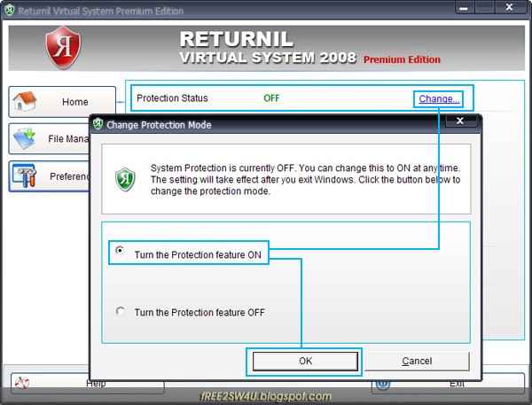The width and height of the screenshot is (532, 405).
Task: Open the Change... protection status link
Action: 439,98
